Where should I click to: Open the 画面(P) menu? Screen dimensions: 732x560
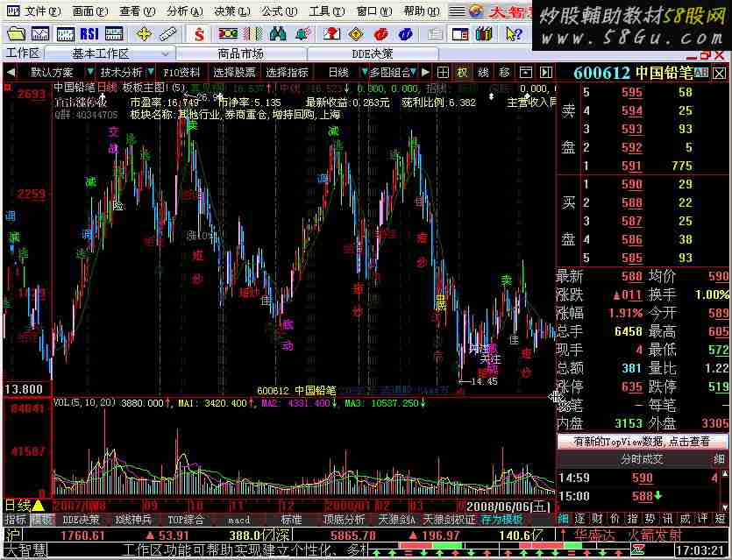(x=90, y=11)
